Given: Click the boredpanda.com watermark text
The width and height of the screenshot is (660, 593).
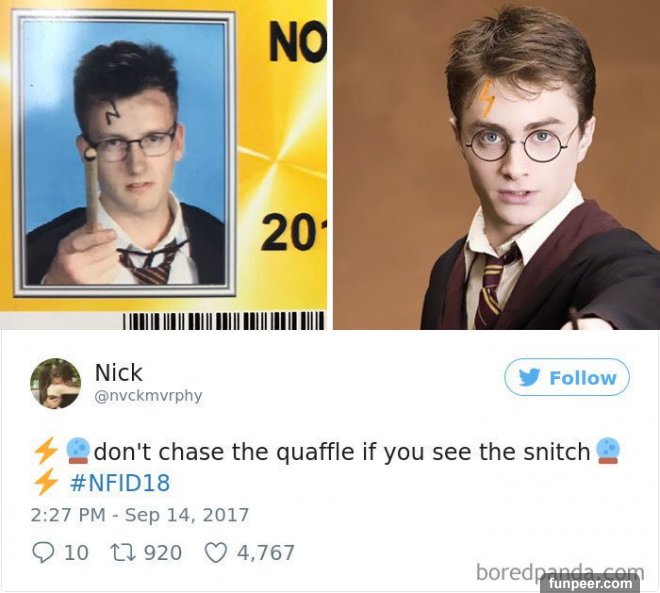Looking at the screenshot, I should tap(560, 572).
